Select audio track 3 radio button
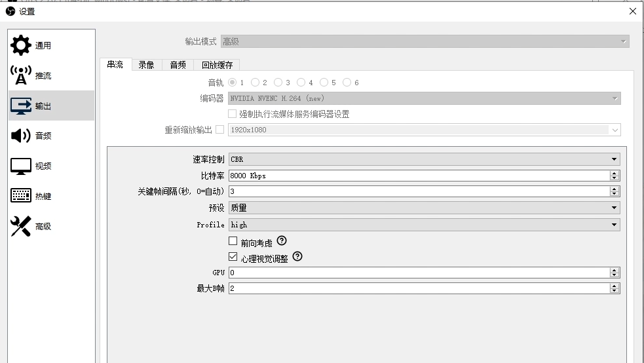This screenshot has width=644, height=363. (x=278, y=83)
